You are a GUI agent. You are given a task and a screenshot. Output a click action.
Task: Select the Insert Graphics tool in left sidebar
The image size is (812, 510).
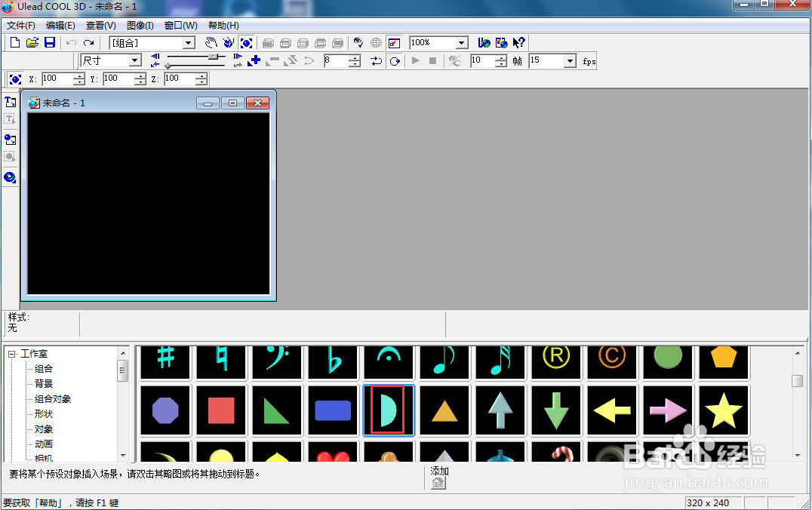(x=10, y=140)
